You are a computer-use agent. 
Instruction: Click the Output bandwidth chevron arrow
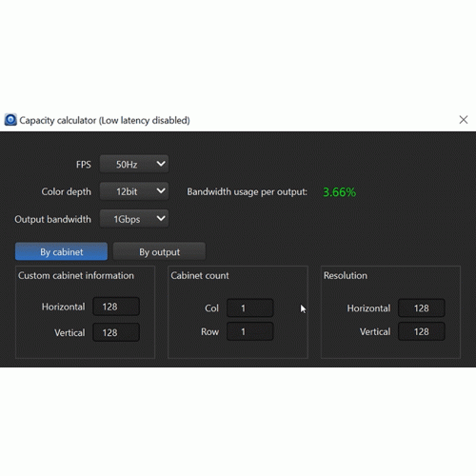pyautogui.click(x=161, y=219)
